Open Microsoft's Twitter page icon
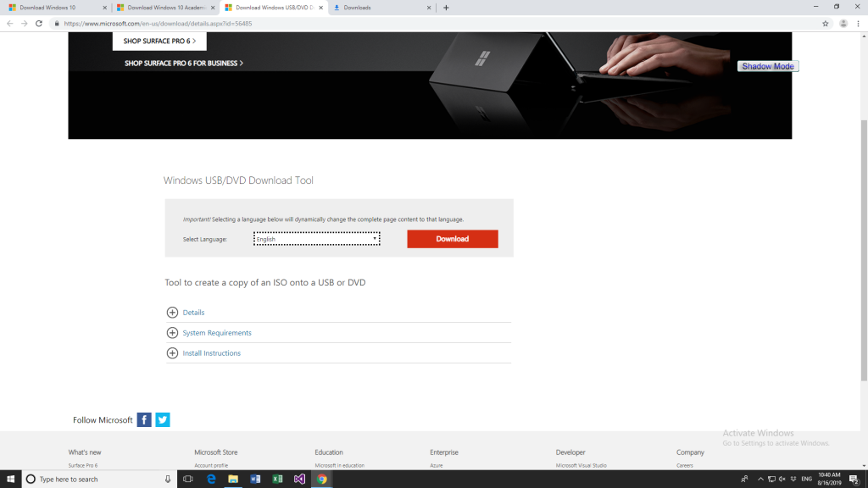 click(x=163, y=420)
